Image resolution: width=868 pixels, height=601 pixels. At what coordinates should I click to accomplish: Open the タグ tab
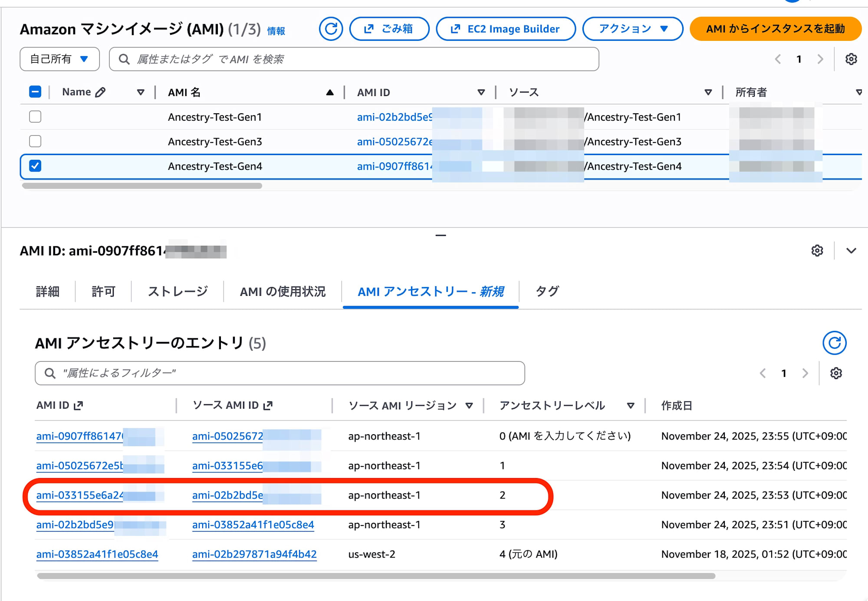click(547, 291)
